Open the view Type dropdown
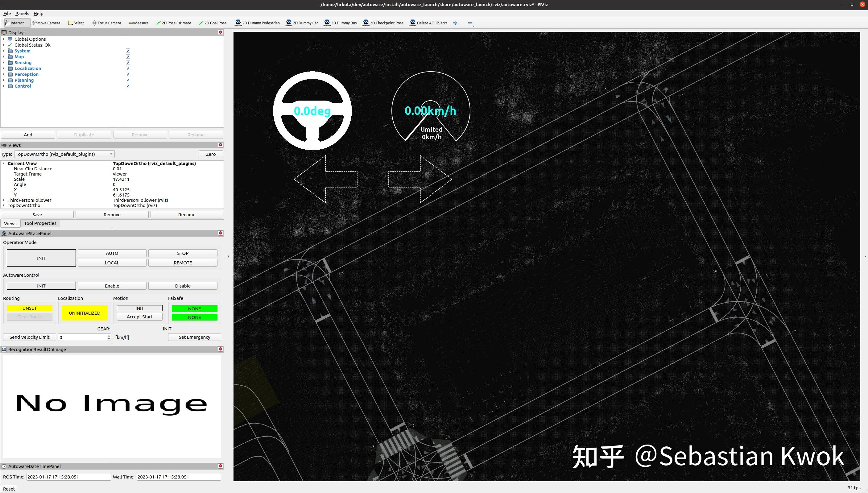The width and height of the screenshot is (868, 493). 111,154
